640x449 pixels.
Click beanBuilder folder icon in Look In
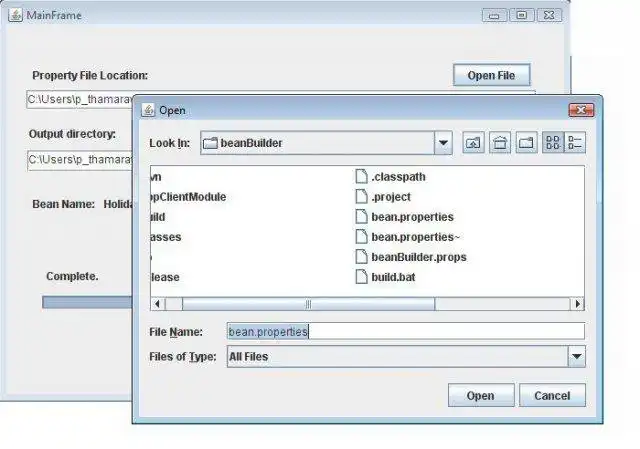click(x=210, y=143)
